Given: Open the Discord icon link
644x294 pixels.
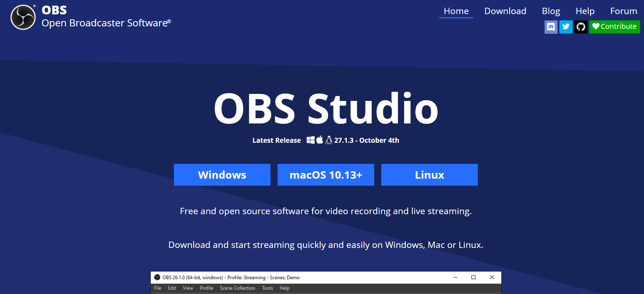Looking at the screenshot, I should [x=551, y=27].
